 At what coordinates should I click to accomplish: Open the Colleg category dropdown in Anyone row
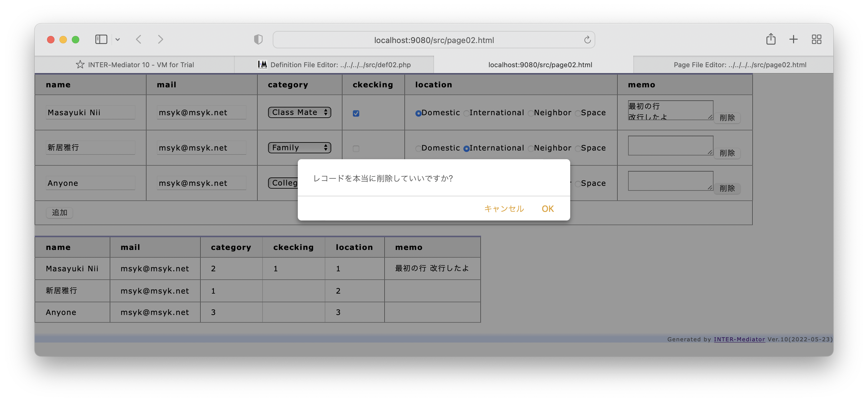[x=283, y=183]
